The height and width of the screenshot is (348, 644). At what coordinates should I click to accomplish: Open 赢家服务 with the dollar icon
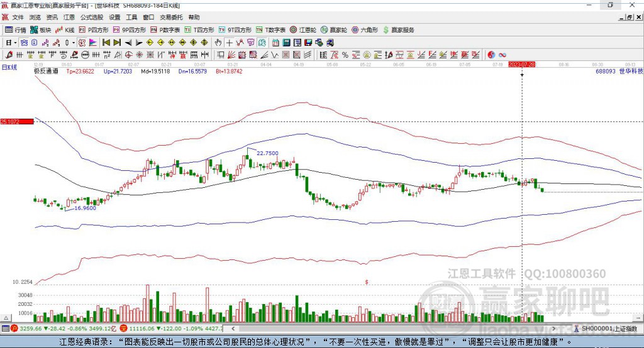coord(398,30)
